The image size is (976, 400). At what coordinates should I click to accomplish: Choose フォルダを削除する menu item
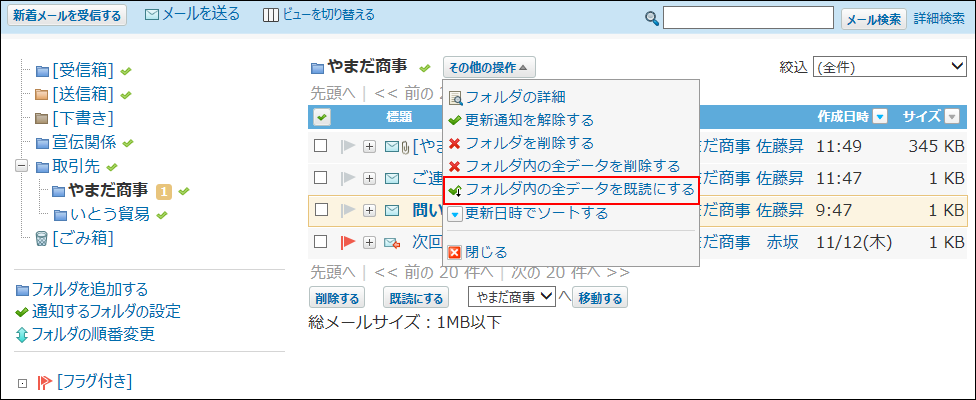click(x=530, y=143)
